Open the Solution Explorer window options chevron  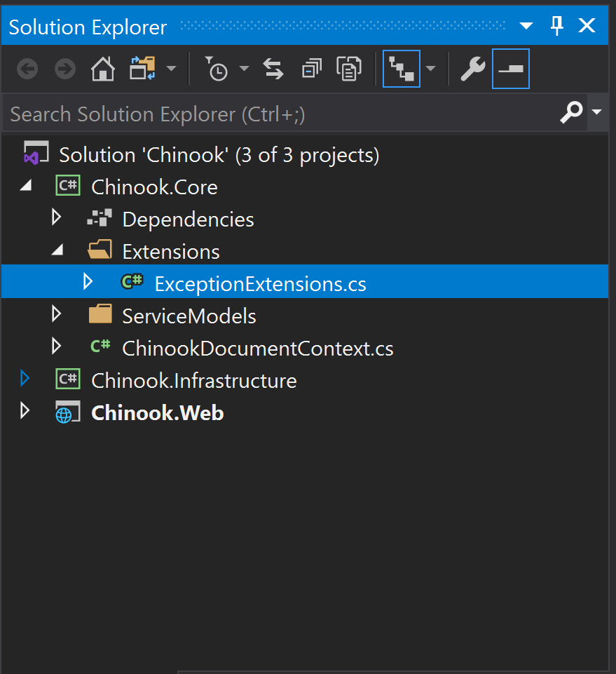point(526,25)
